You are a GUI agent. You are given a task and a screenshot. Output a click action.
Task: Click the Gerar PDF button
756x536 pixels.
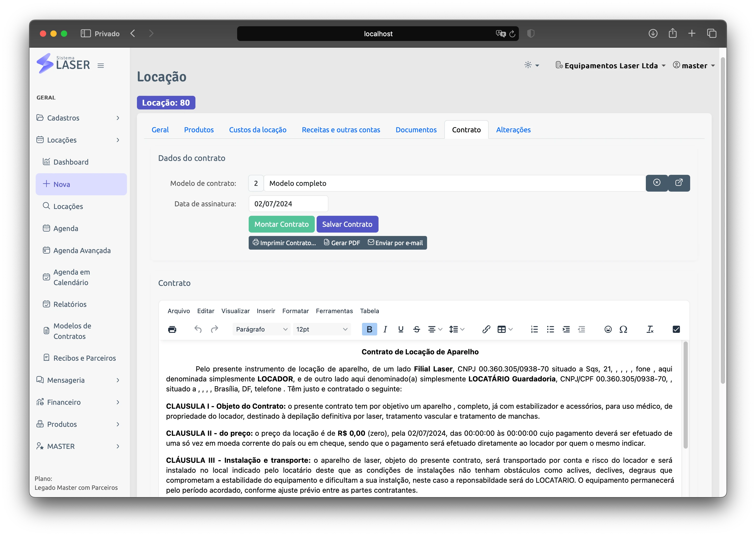pyautogui.click(x=342, y=243)
